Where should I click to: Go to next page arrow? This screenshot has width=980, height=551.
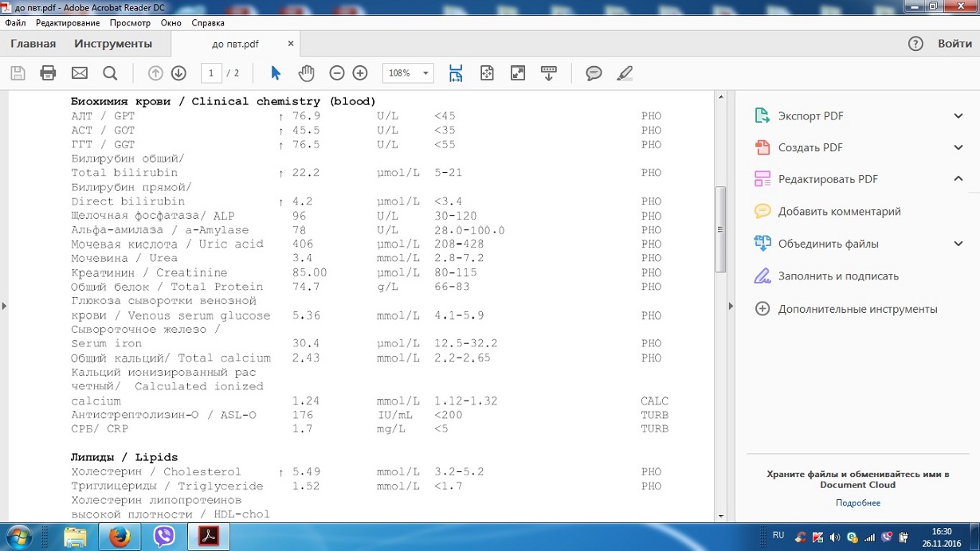click(x=178, y=73)
